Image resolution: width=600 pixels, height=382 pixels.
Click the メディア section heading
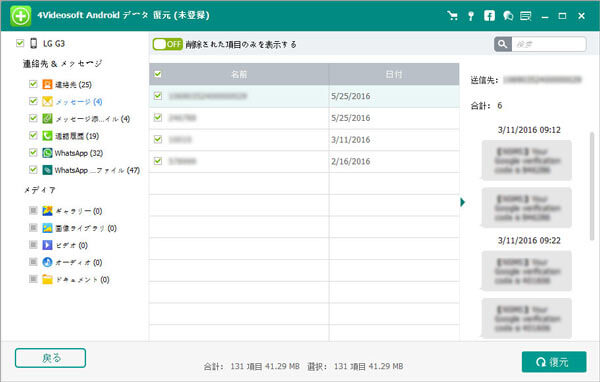[40, 190]
